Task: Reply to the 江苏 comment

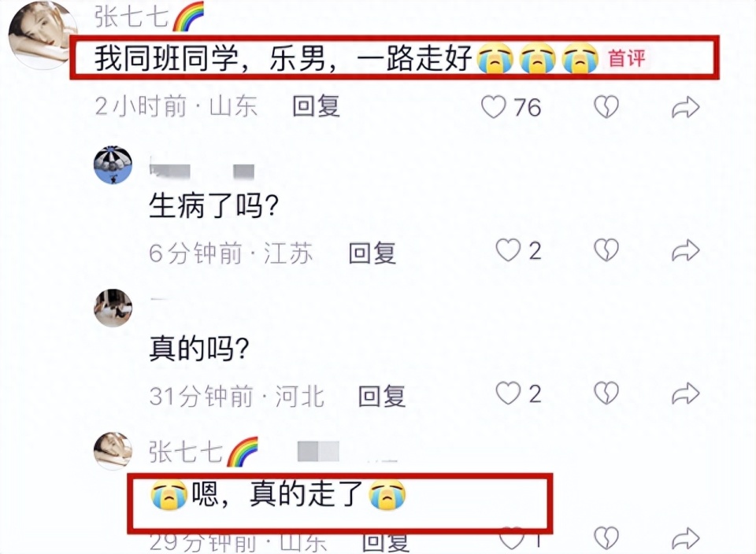Action: pos(372,253)
